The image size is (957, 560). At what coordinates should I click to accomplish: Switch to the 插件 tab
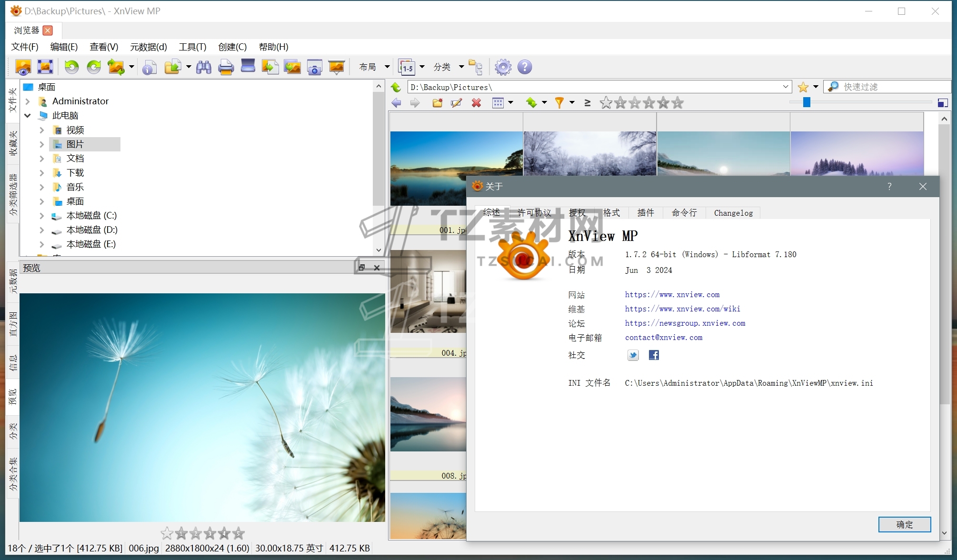tap(646, 213)
